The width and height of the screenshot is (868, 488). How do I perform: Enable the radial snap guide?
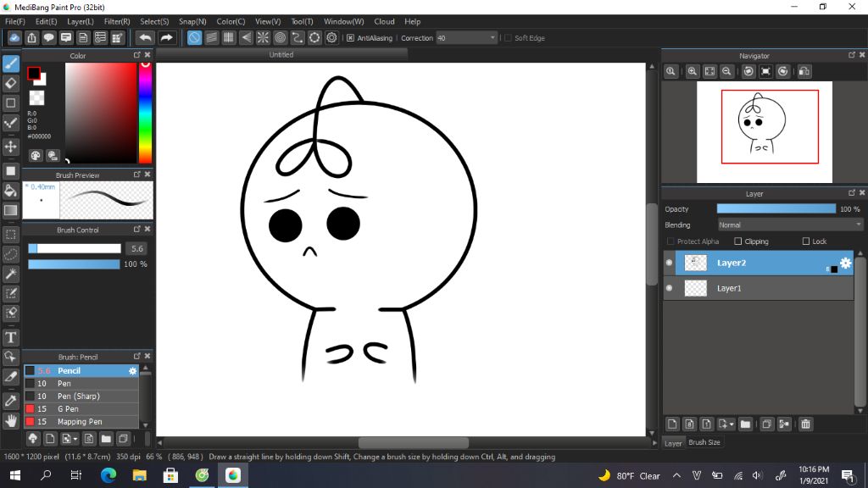coord(263,37)
